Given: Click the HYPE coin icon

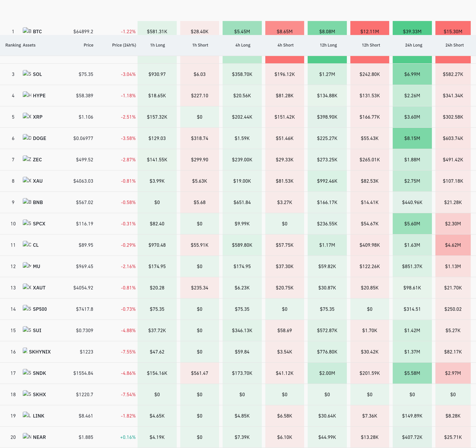Looking at the screenshot, I should click(27, 95).
